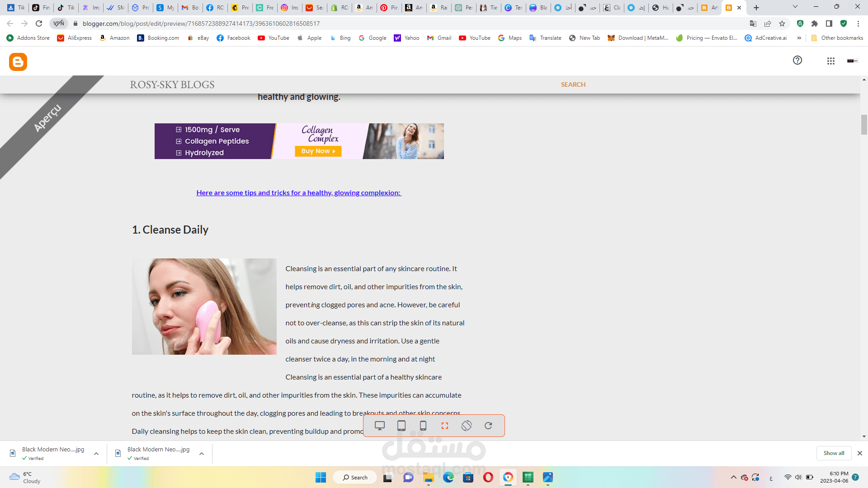Open the Windows Start menu
The height and width of the screenshot is (488, 868).
tap(321, 477)
